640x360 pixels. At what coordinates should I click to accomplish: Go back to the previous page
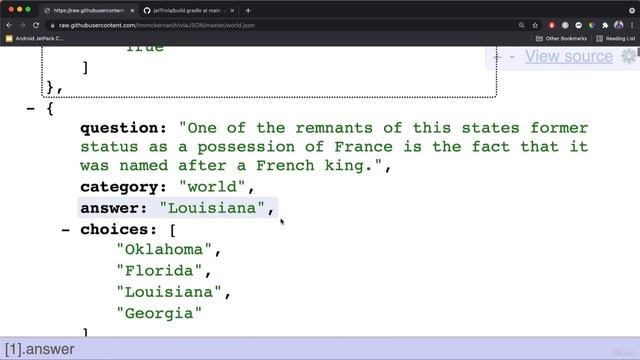[x=9, y=25]
